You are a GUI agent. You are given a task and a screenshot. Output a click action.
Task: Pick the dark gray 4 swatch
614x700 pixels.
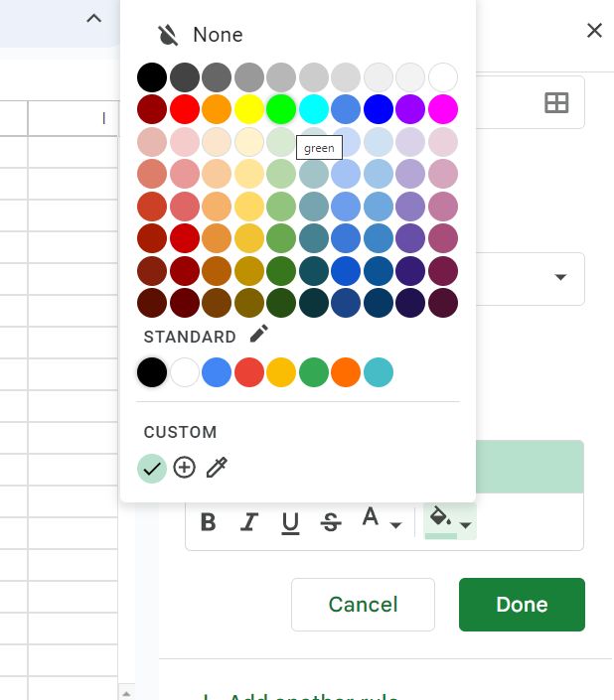(185, 77)
